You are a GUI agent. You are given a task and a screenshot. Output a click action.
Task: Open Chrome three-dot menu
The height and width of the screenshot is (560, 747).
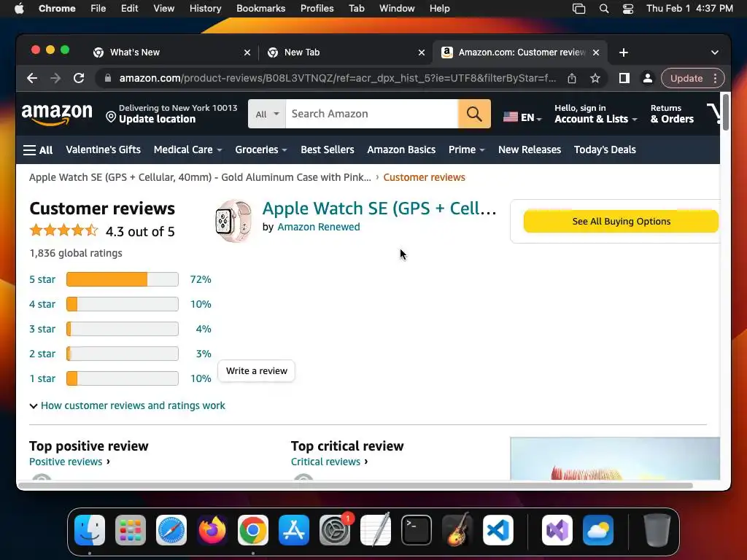716,78
